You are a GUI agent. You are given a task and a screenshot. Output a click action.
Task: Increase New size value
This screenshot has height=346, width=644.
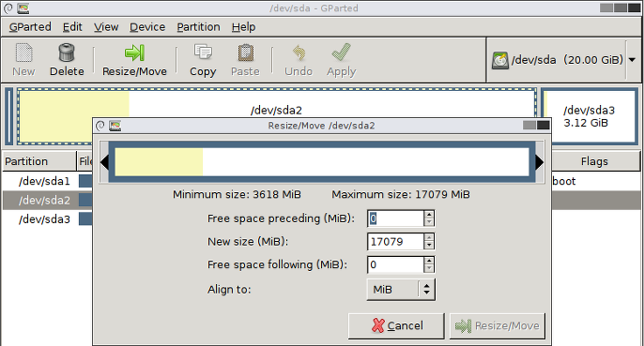pos(429,237)
